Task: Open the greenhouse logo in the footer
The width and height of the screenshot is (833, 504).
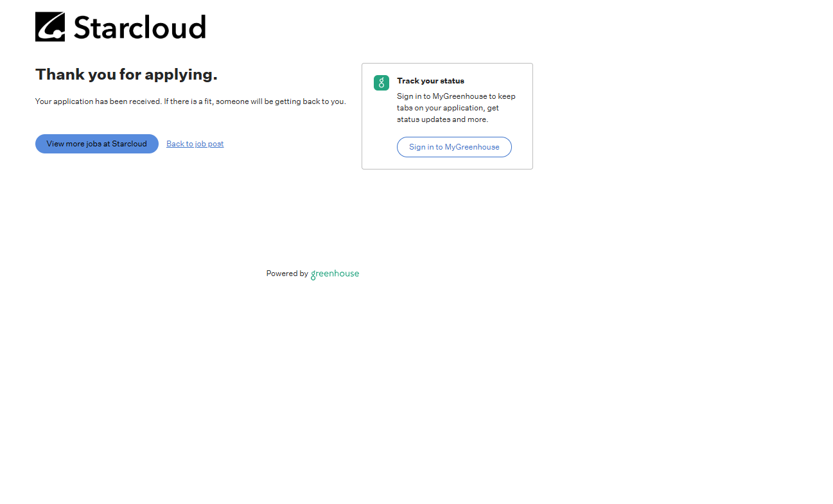Action: 335,274
